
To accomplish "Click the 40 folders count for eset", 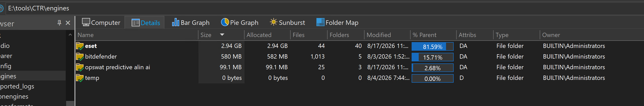I will click(x=358, y=46).
